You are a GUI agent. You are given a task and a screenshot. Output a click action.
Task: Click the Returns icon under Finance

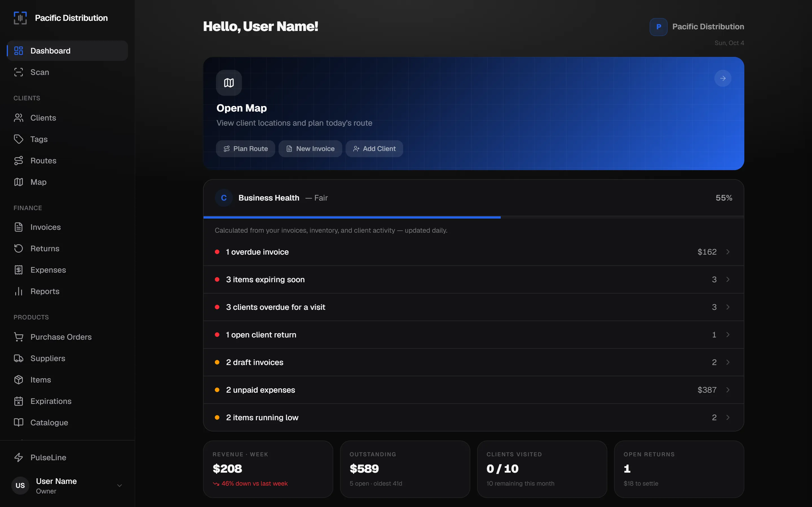tap(18, 248)
